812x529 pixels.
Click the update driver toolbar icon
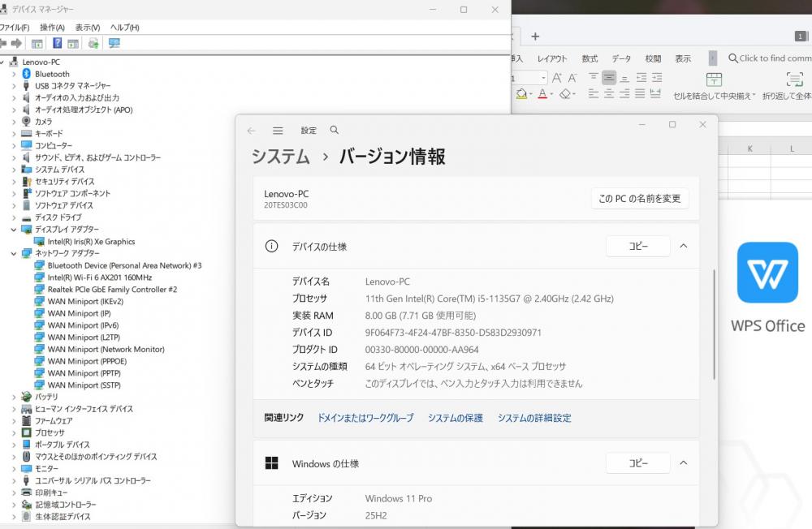coord(93,43)
